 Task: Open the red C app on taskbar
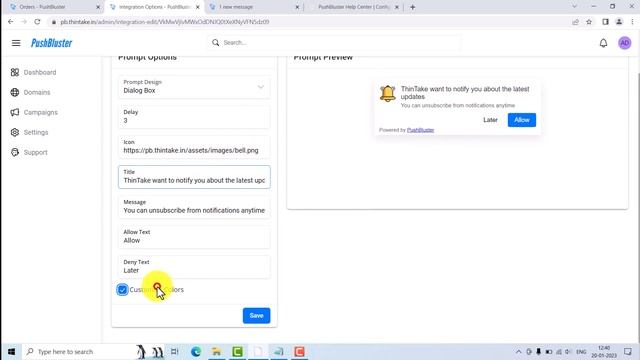point(299,351)
